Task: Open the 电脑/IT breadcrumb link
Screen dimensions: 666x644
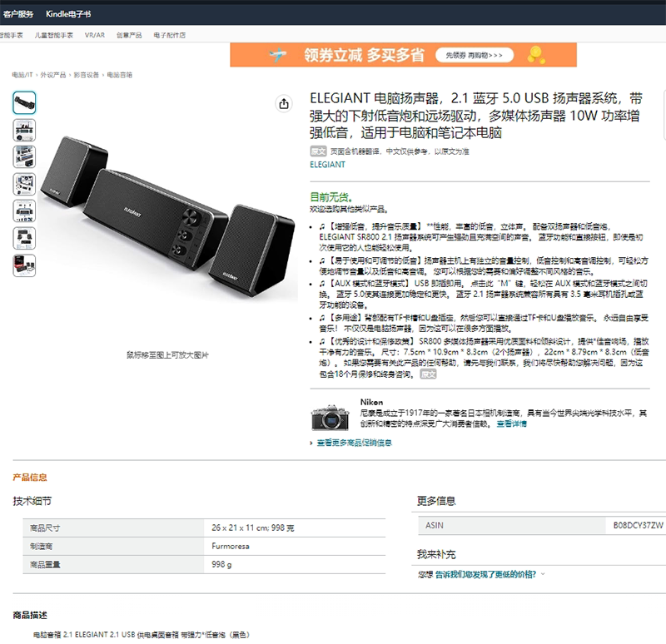Action: click(22, 75)
